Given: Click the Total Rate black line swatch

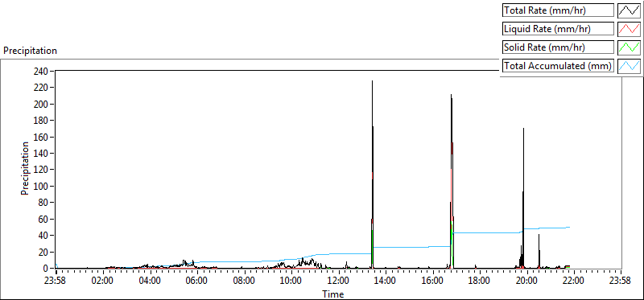Looking at the screenshot, I should click(630, 10).
